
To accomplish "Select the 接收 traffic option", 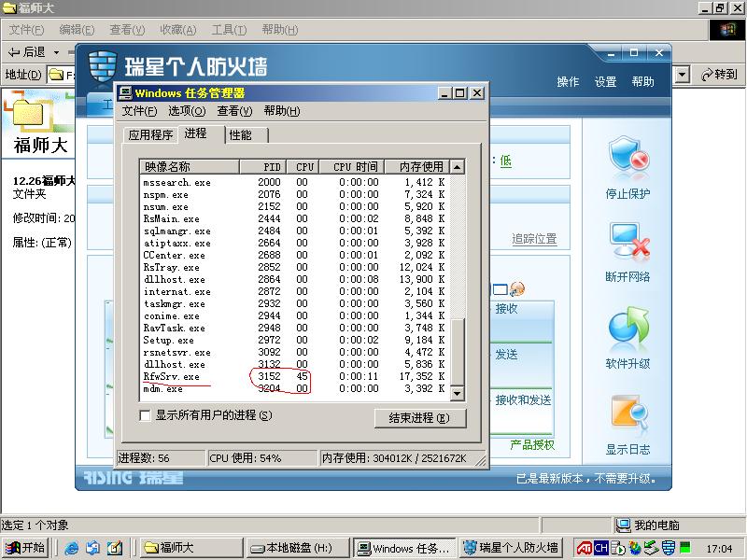I will click(x=507, y=309).
